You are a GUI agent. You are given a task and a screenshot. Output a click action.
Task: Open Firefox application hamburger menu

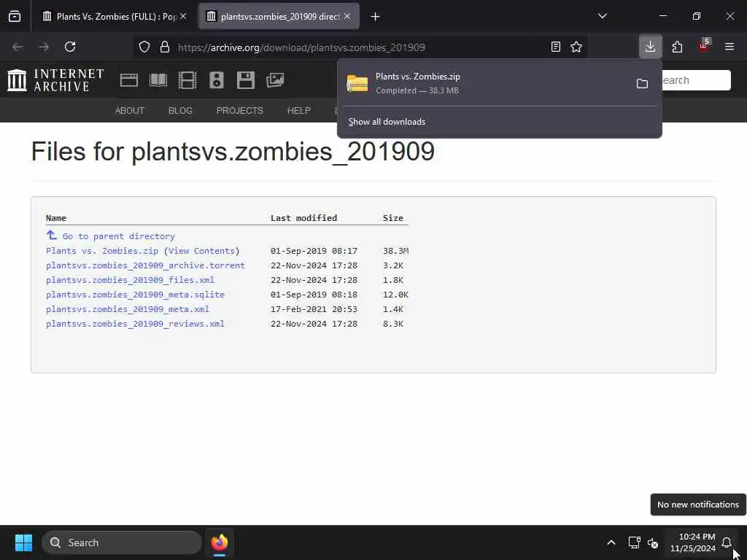(729, 47)
